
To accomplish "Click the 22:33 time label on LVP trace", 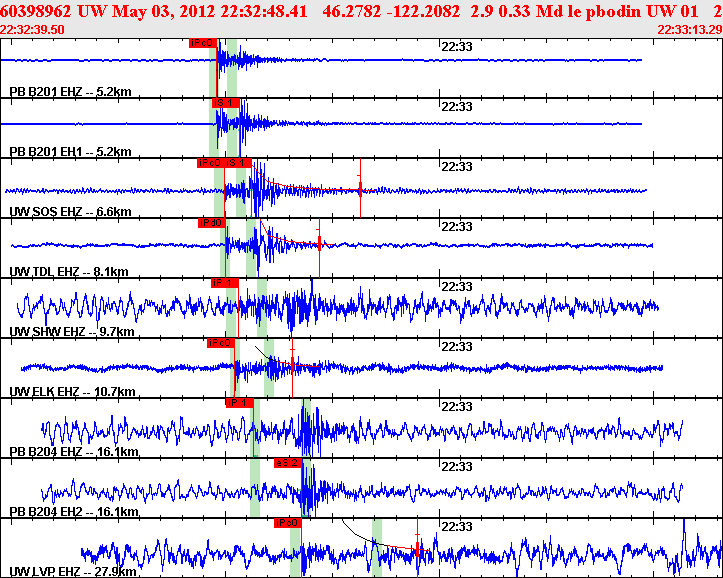I will (456, 526).
